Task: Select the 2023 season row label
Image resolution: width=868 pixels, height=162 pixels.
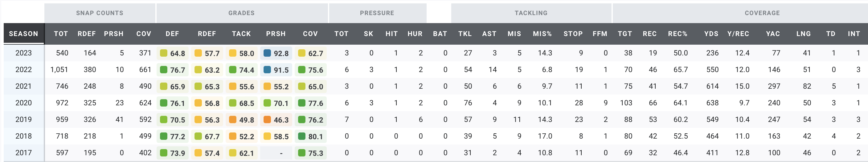Action: pyautogui.click(x=24, y=53)
